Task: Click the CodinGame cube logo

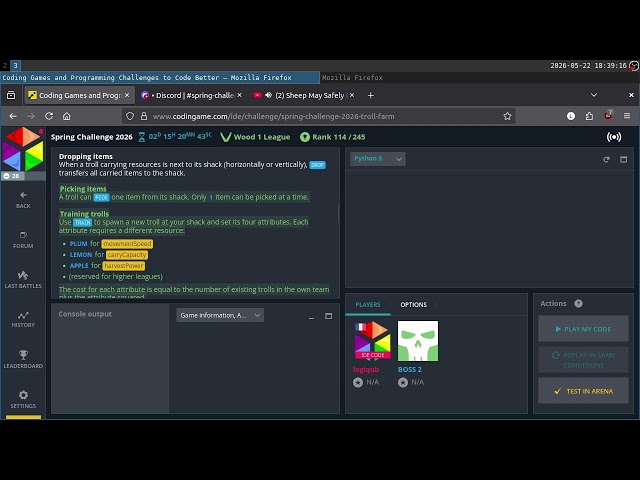Action: point(23,149)
